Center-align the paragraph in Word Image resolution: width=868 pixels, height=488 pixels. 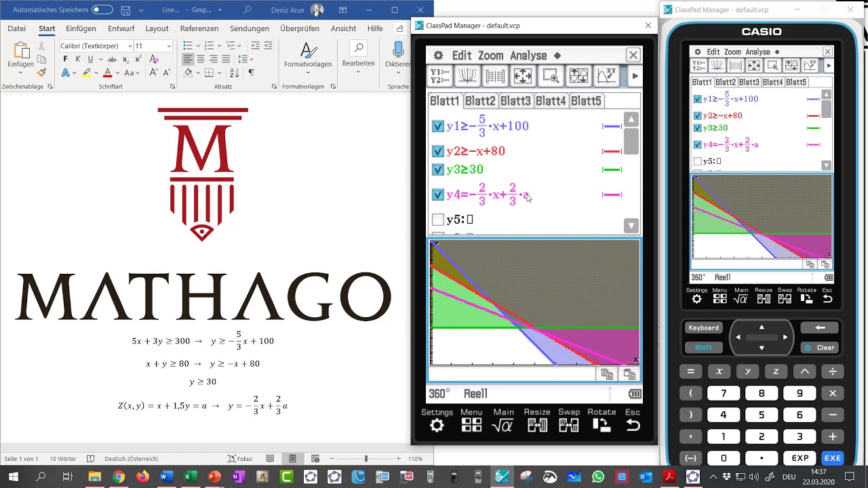click(201, 60)
